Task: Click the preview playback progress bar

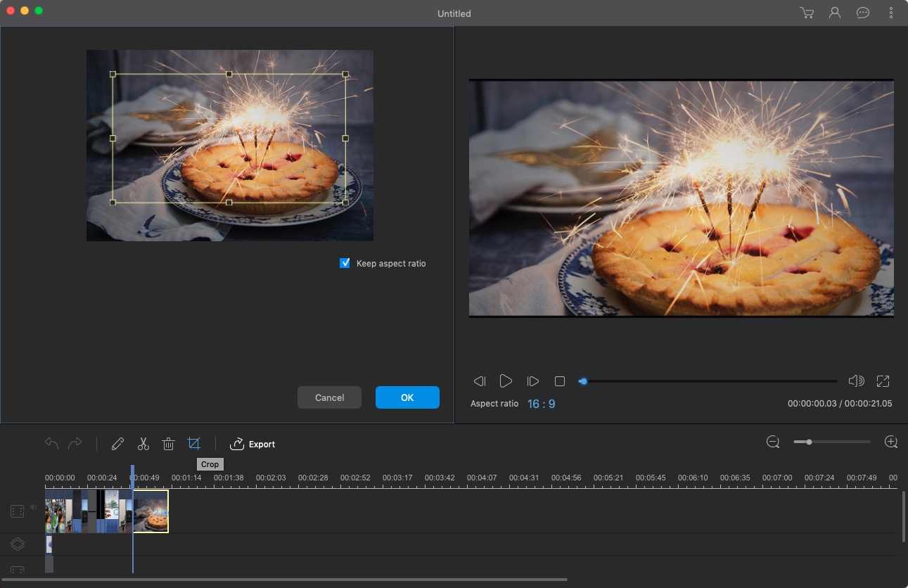Action: [x=708, y=381]
